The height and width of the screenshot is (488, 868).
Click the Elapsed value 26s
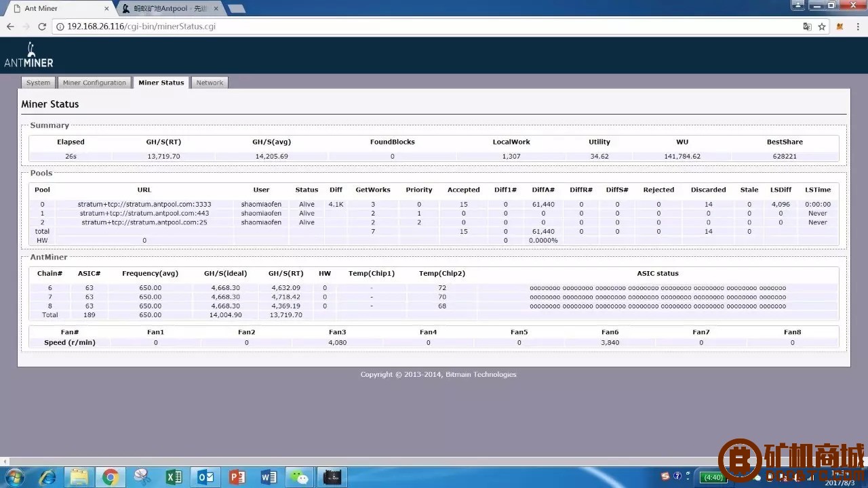click(x=71, y=156)
